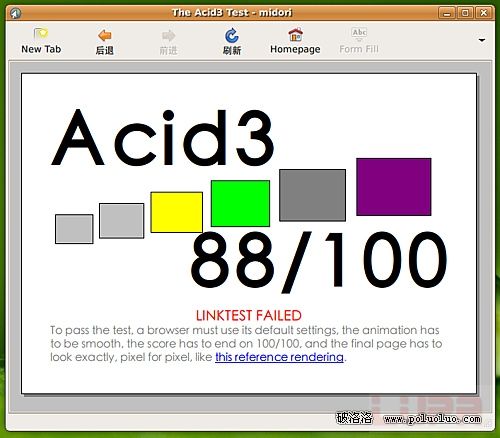The width and height of the screenshot is (500, 438).
Task: Click the green Acid3 box
Action: (240, 203)
